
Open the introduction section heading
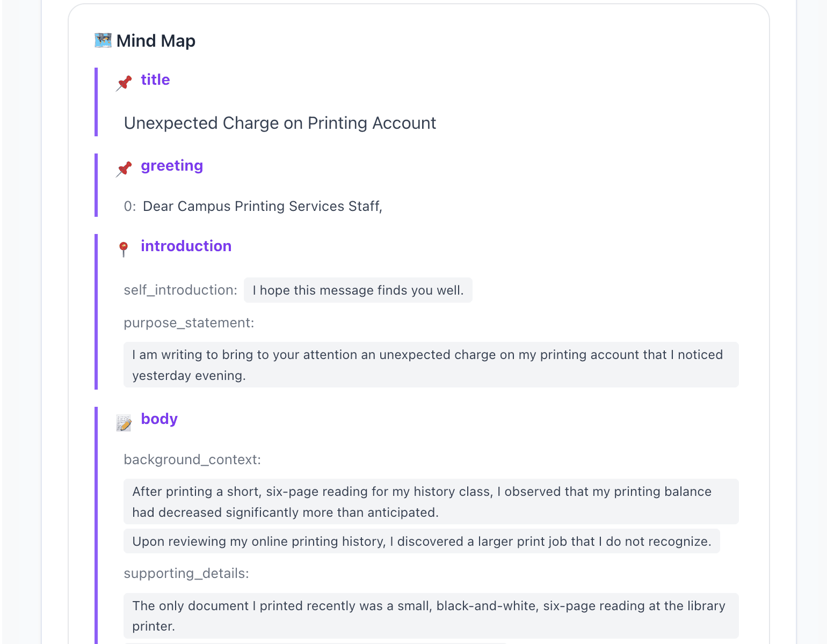(186, 246)
